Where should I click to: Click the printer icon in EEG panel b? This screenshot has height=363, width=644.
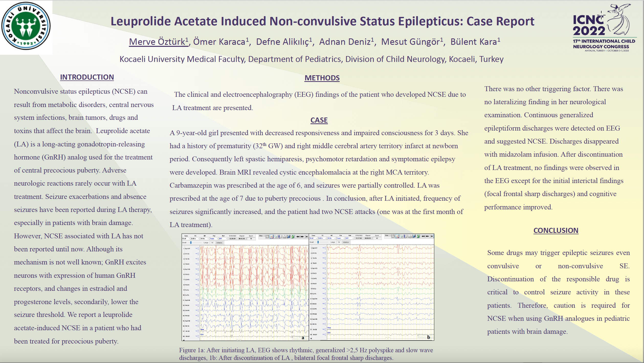(410, 236)
